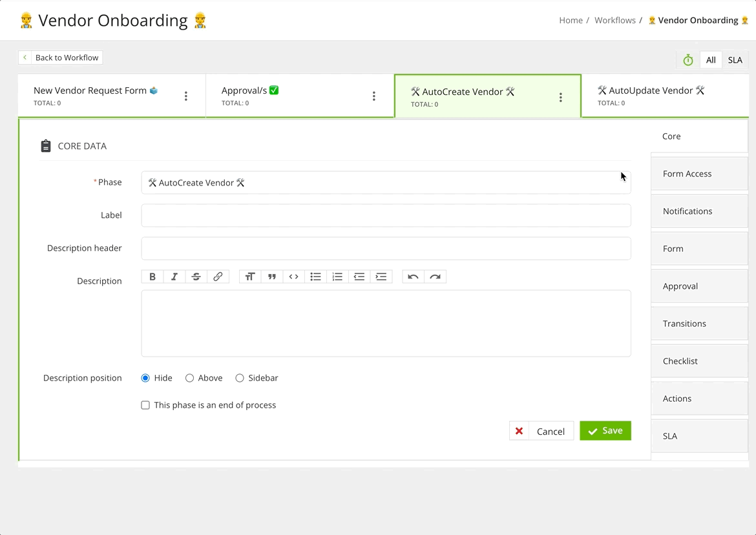Select the blockquote icon in the editor
This screenshot has width=756, height=535.
point(271,276)
